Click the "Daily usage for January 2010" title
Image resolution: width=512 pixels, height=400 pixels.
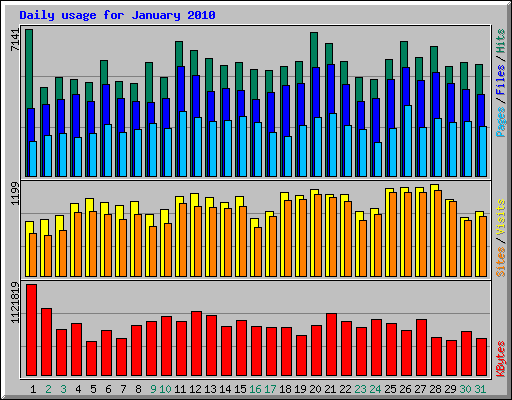tap(117, 15)
